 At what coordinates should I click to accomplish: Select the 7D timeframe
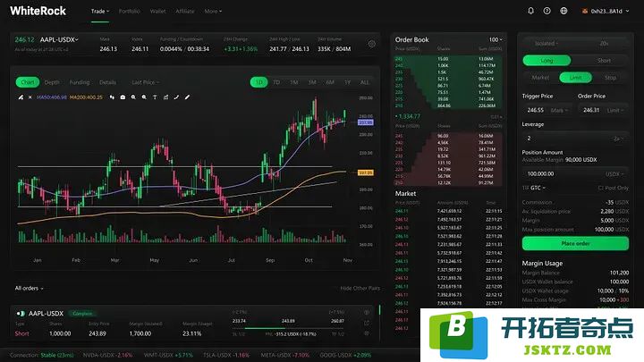pyautogui.click(x=276, y=82)
